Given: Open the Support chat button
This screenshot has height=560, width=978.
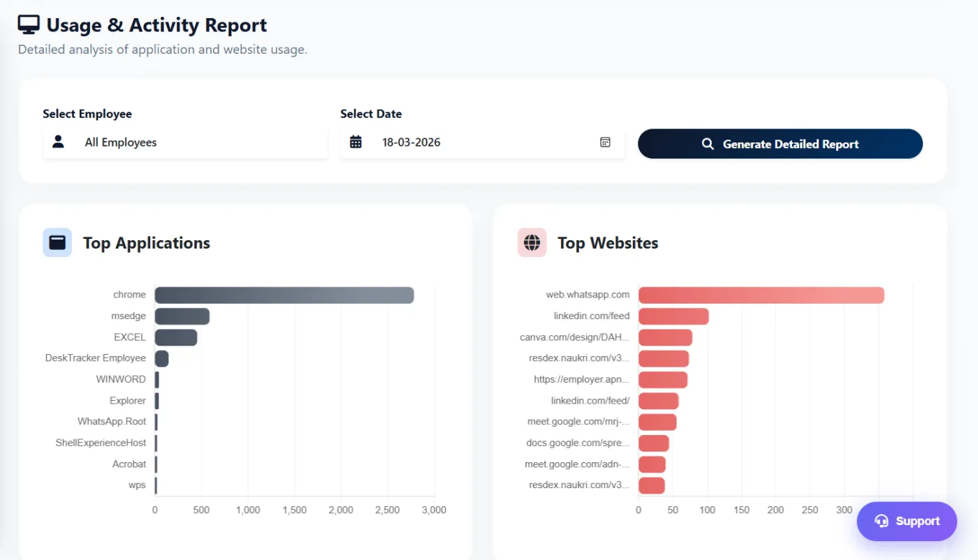Looking at the screenshot, I should pos(907,521).
